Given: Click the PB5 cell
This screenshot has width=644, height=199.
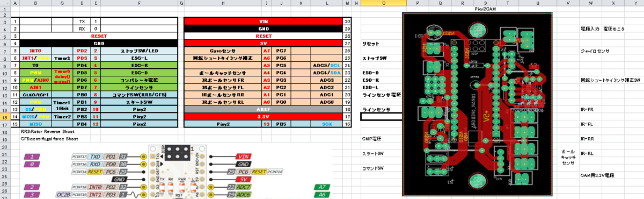Looking at the screenshot, I should click(x=281, y=124).
